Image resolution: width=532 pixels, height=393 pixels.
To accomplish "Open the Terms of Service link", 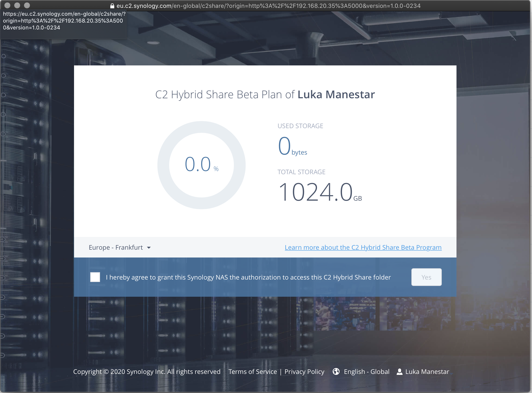I will pyautogui.click(x=253, y=372).
